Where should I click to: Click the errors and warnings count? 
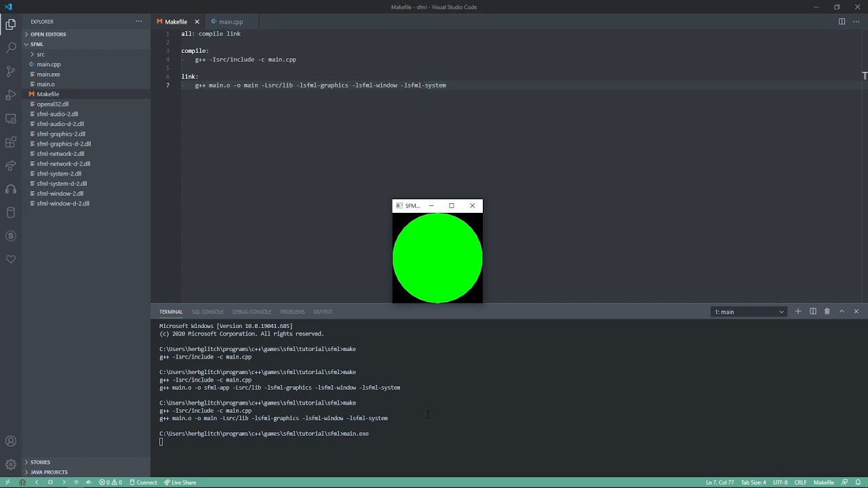[111, 483]
